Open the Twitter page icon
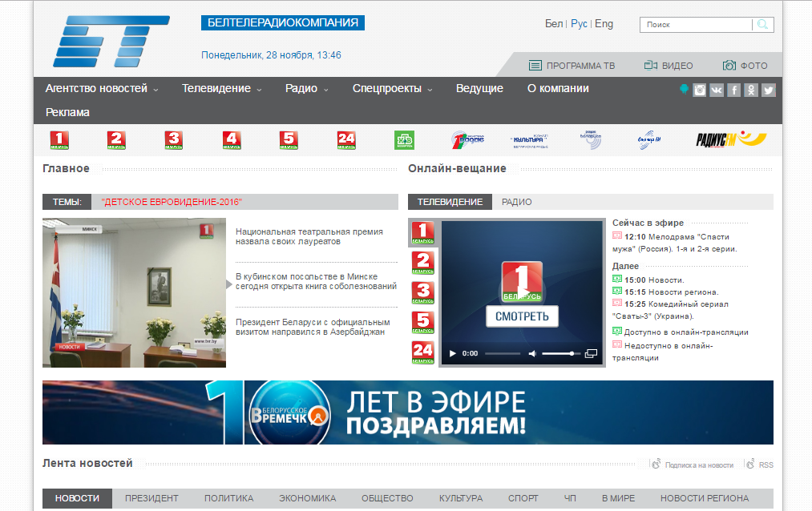The height and width of the screenshot is (511, 812). point(769,90)
